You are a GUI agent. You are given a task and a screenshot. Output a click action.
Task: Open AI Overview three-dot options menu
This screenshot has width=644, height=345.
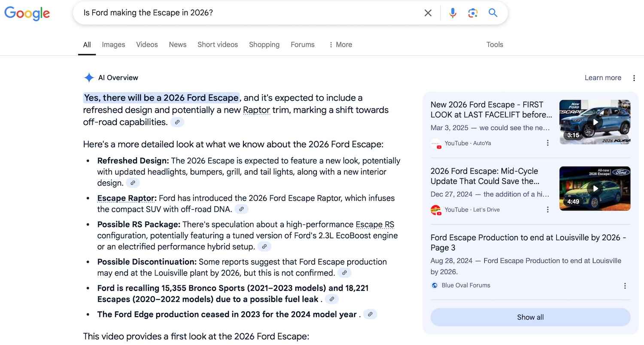[634, 78]
